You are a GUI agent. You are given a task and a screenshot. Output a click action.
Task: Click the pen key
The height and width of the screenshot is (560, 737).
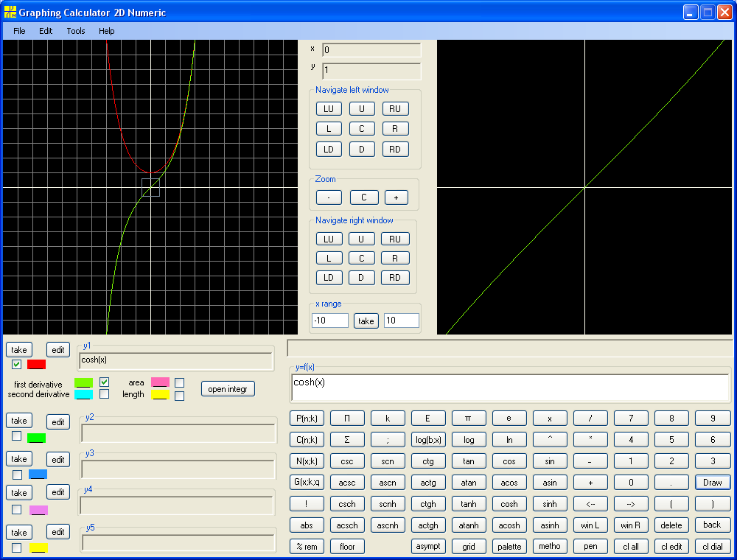pos(590,547)
